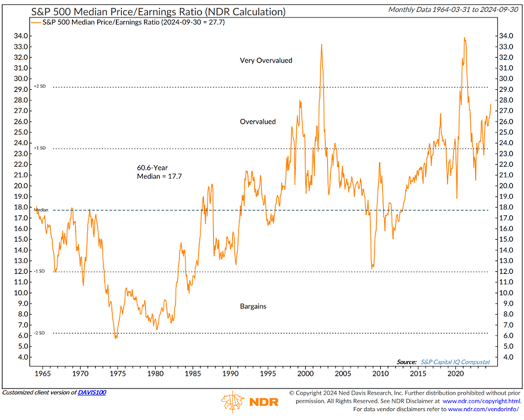Click the 1985 x-axis label
The width and height of the screenshot is (524, 420).
coord(193,373)
